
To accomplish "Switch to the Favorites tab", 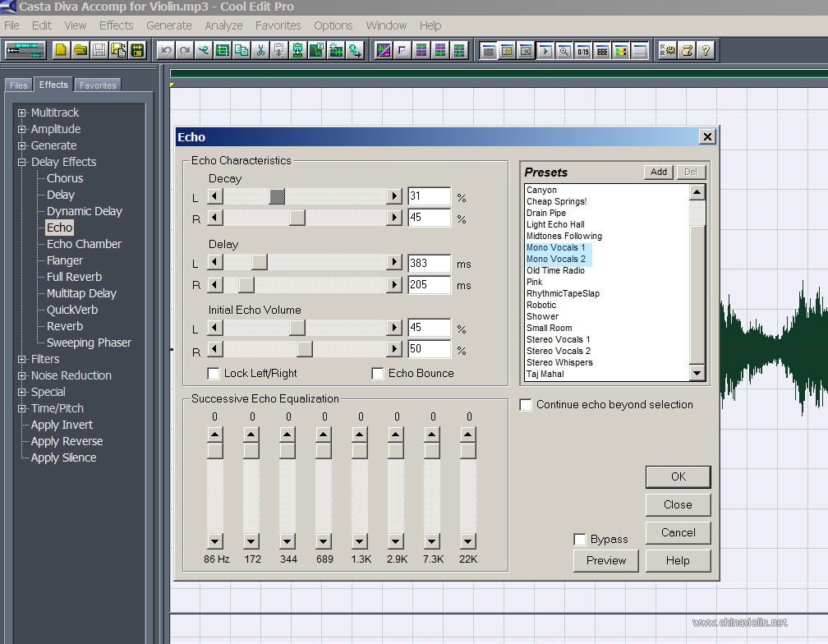I will (98, 85).
